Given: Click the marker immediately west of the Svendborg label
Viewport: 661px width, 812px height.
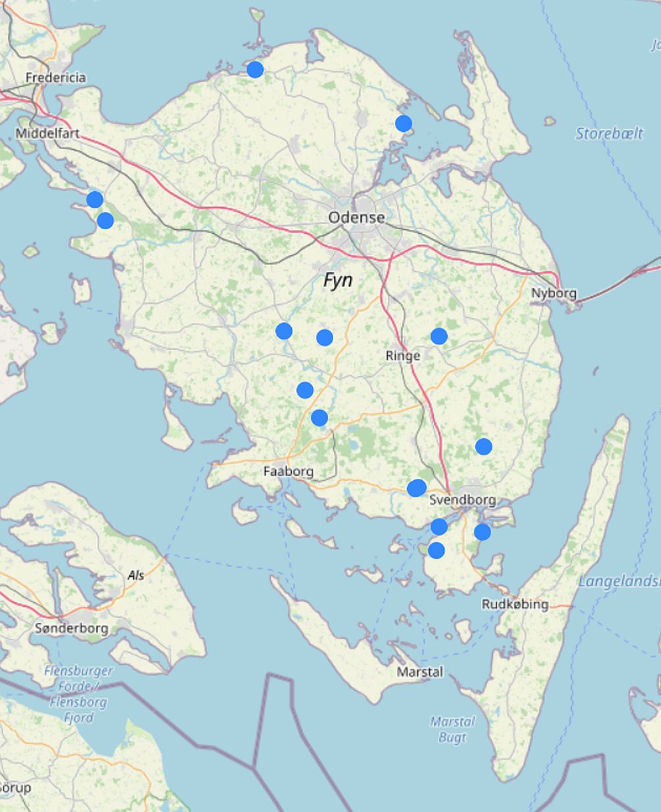Looking at the screenshot, I should click(x=416, y=488).
